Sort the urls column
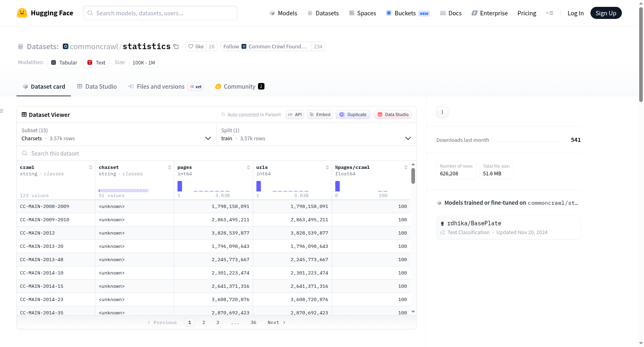 [x=327, y=167]
